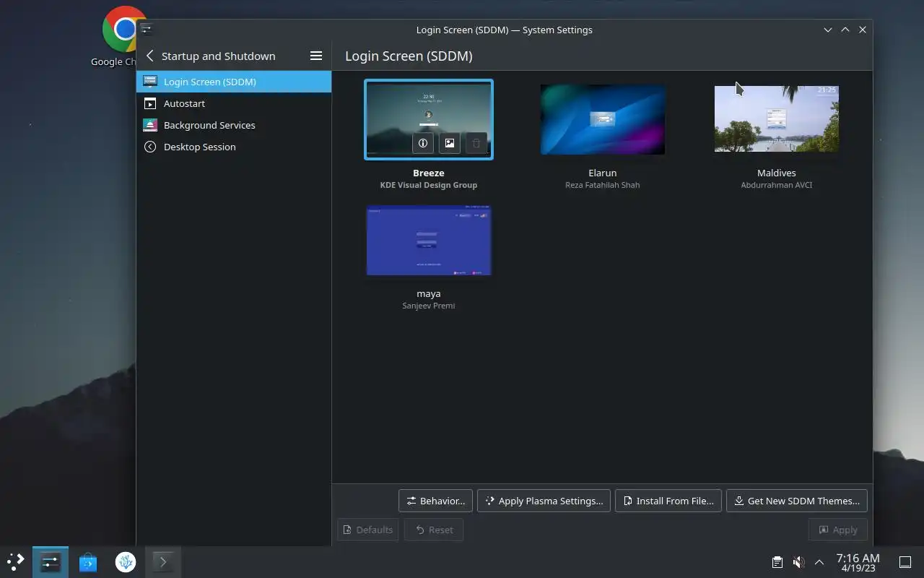Show info for the Breeze theme

coord(423,143)
